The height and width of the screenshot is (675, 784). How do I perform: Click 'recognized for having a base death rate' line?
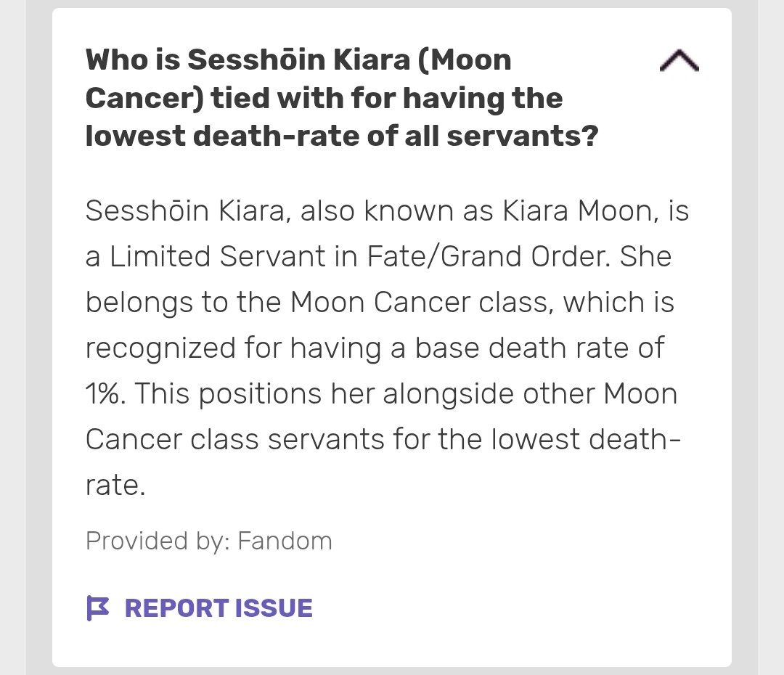pos(375,348)
